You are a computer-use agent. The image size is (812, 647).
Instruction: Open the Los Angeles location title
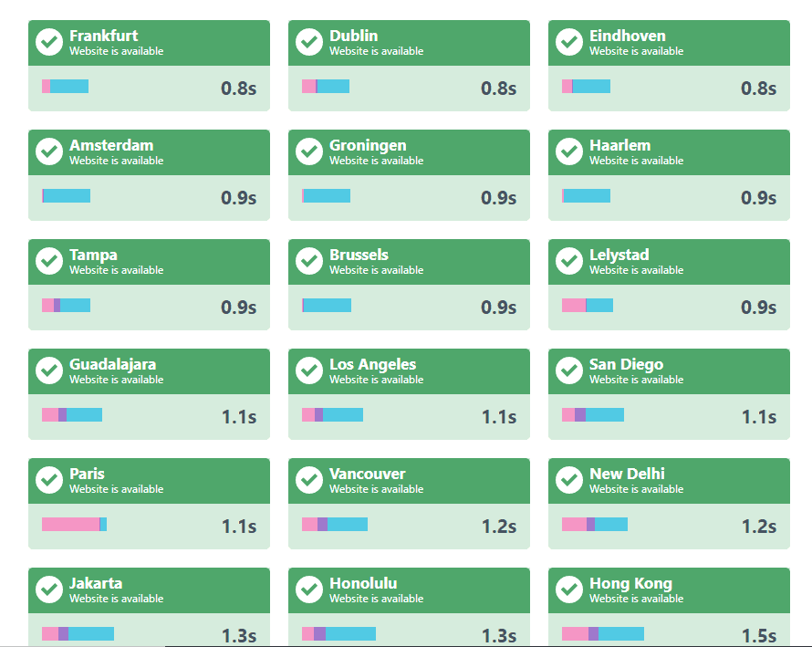tap(372, 364)
